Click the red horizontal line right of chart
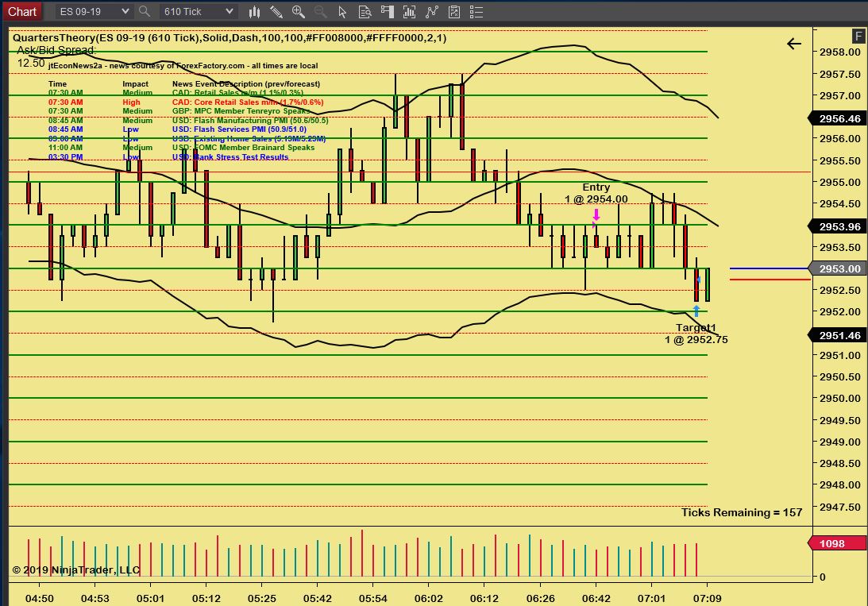 [770, 280]
